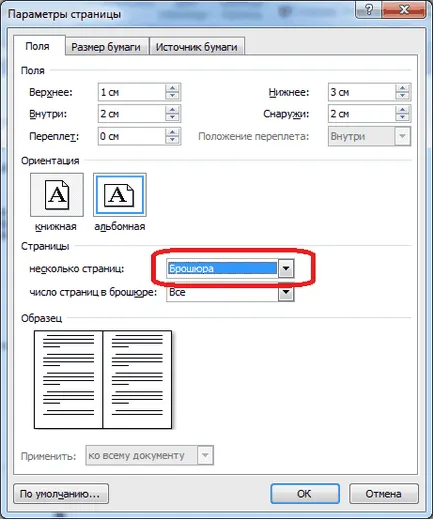
Task: Click the Переплет gutter field
Action: (x=132, y=136)
